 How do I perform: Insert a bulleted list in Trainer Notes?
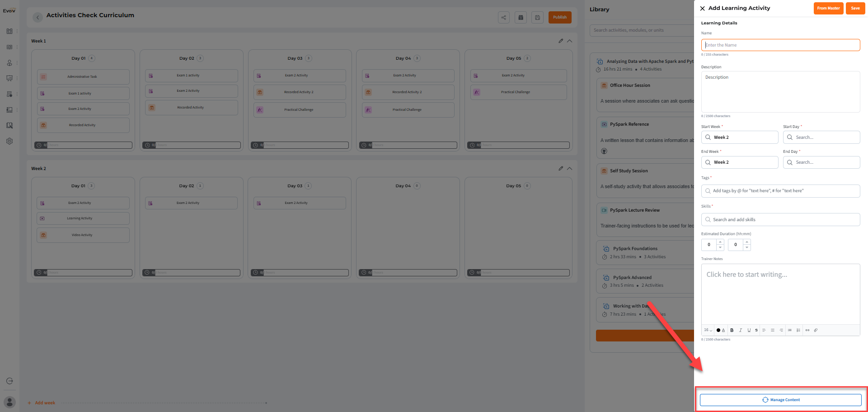pos(790,330)
